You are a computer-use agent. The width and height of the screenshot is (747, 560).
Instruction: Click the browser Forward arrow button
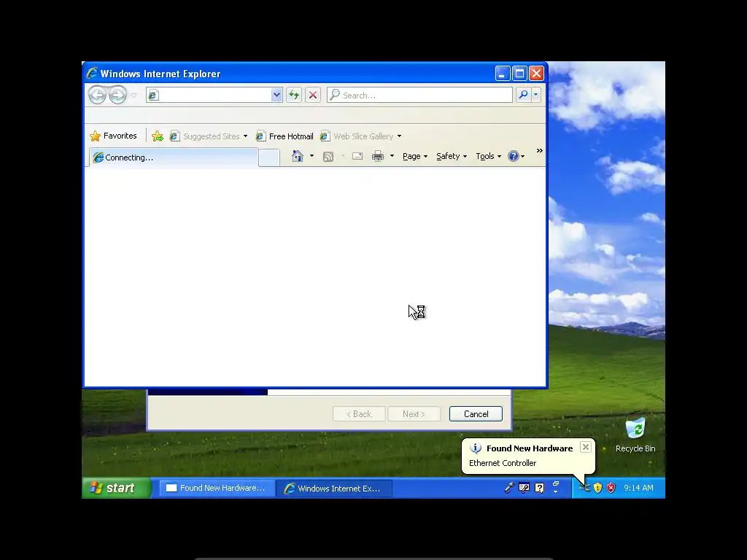click(x=117, y=95)
